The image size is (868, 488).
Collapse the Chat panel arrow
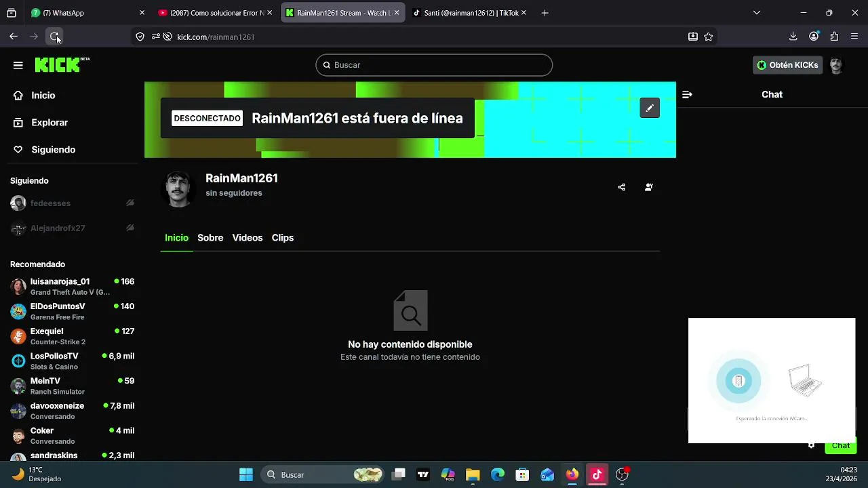tap(687, 94)
